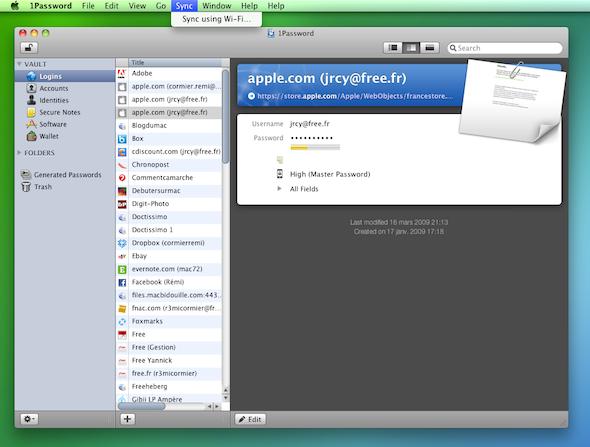Expand the FOLDERS section
The width and height of the screenshot is (590, 447).
[19, 152]
